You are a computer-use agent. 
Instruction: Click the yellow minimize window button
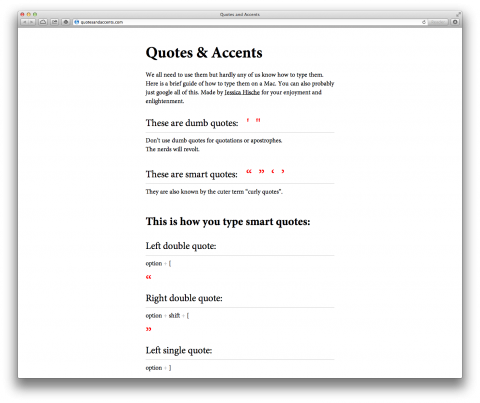(x=29, y=14)
